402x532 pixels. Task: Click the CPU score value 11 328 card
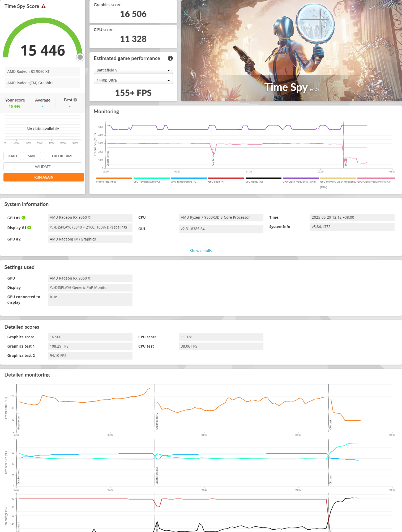(x=133, y=37)
